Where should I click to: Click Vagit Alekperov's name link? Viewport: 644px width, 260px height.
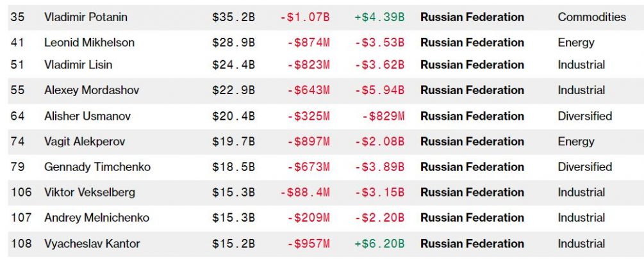tap(86, 142)
